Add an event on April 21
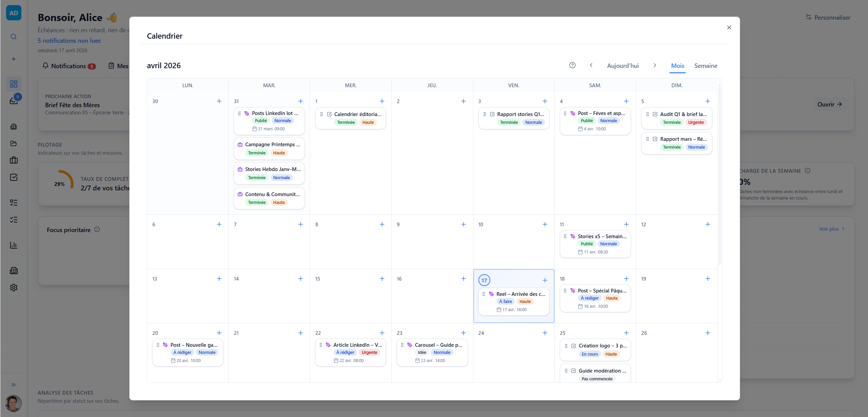Viewport: 868px width, 417px height. [x=301, y=333]
